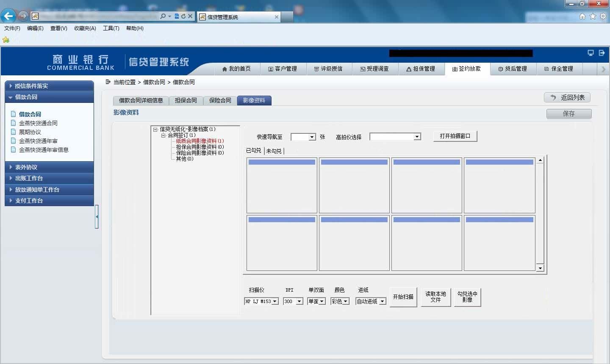The width and height of the screenshot is (610, 364).
Task: Open the 客户管理 navigation tab
Action: point(283,69)
